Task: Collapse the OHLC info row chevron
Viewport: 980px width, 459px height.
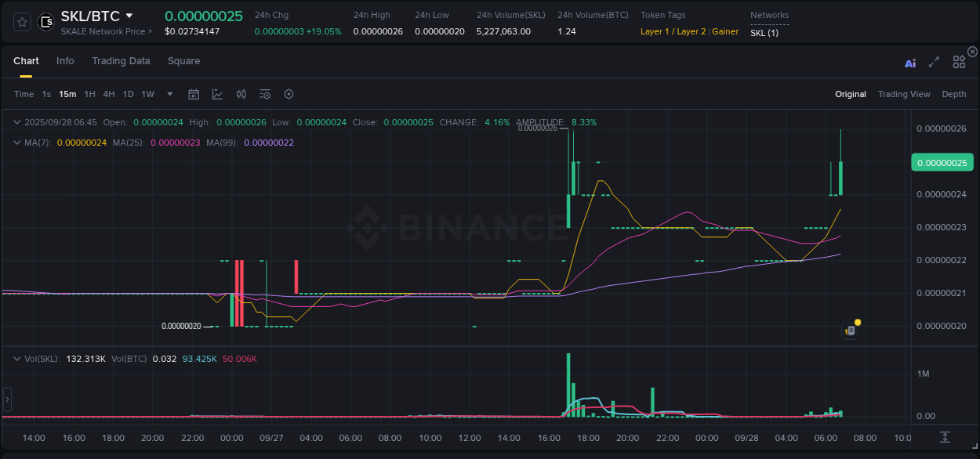Action: point(17,122)
